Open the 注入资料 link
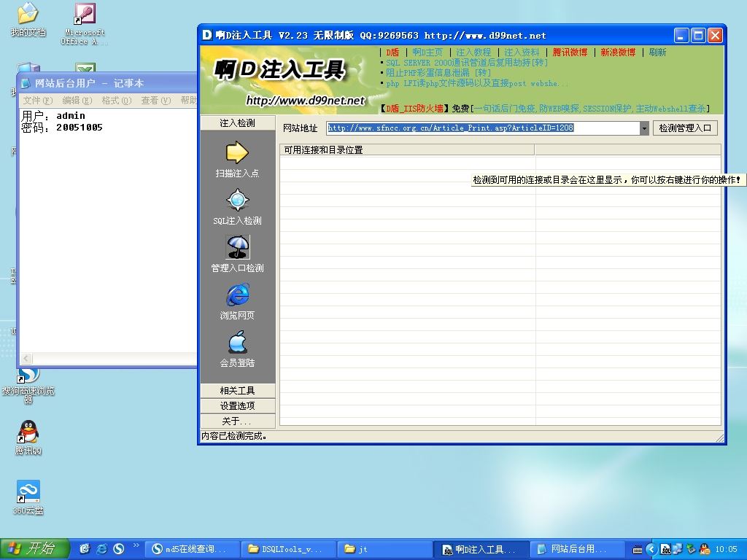747x560 pixels. pyautogui.click(x=522, y=52)
